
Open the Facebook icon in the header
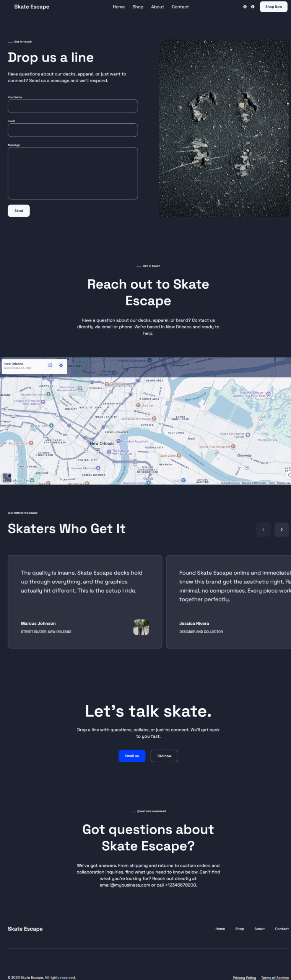[x=253, y=7]
